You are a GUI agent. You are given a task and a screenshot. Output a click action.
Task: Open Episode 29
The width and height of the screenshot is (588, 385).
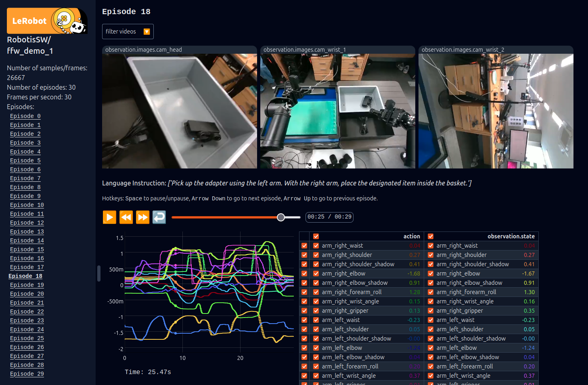coord(27,374)
